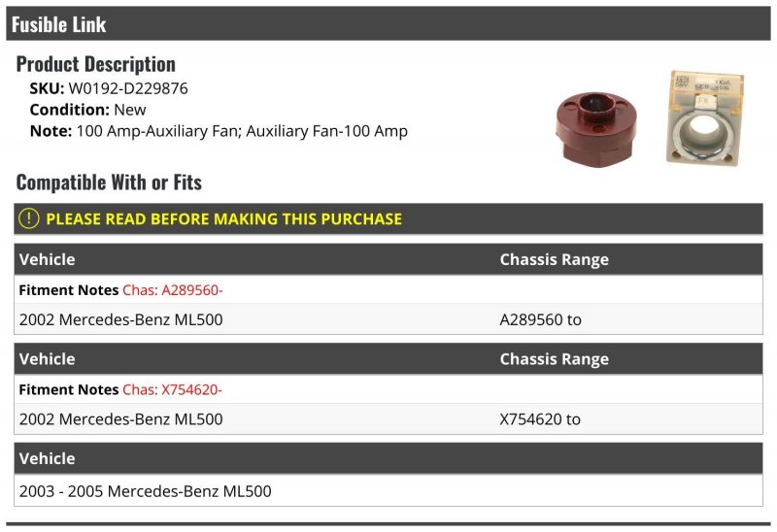
Task: Select the Fusible Link title bar
Action: click(388, 23)
